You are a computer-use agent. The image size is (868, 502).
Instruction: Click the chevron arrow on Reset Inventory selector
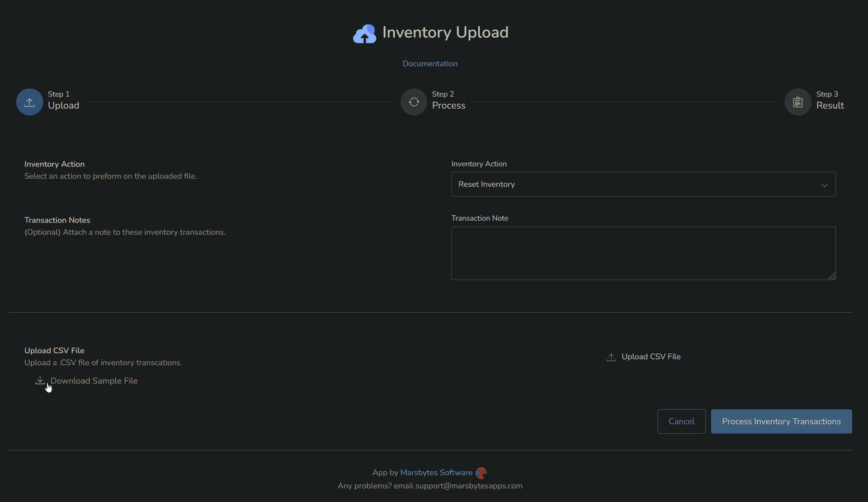coord(824,185)
